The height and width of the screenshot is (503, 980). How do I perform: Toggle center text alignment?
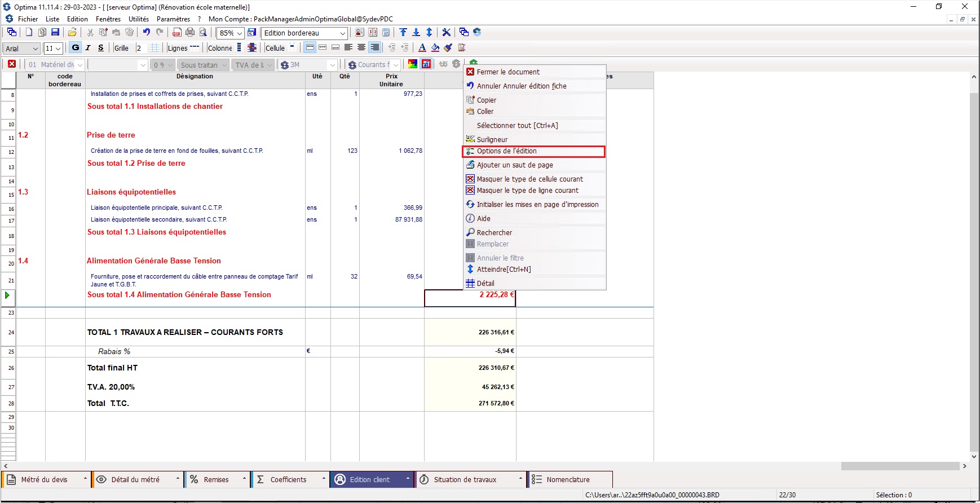coord(361,48)
